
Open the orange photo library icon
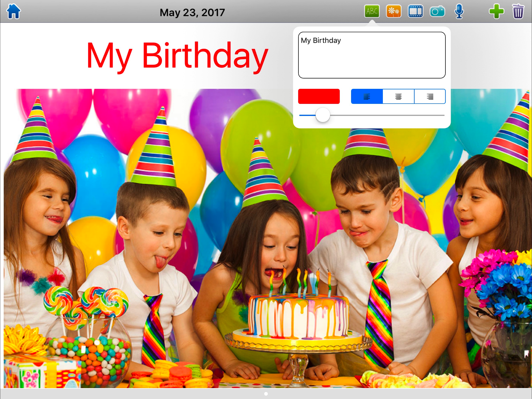(x=394, y=11)
